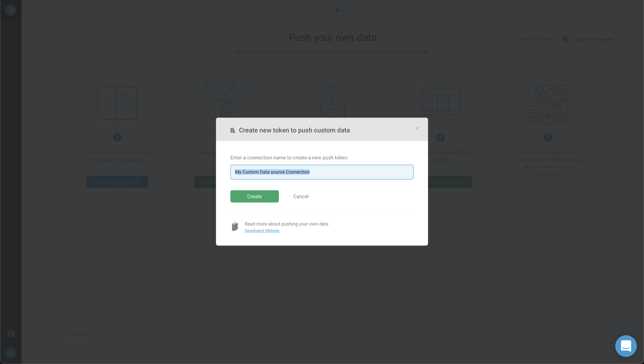The width and height of the screenshot is (644, 364).
Task: Click the green Create button
Action: (254, 196)
